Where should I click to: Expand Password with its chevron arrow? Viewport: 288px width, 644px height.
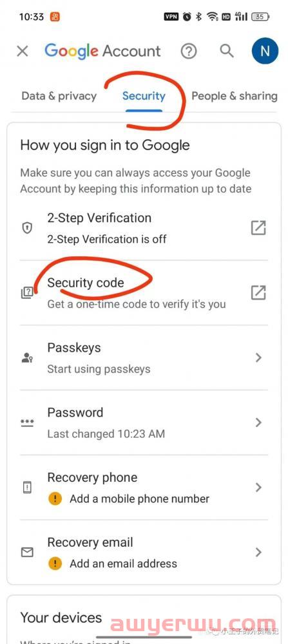[258, 422]
